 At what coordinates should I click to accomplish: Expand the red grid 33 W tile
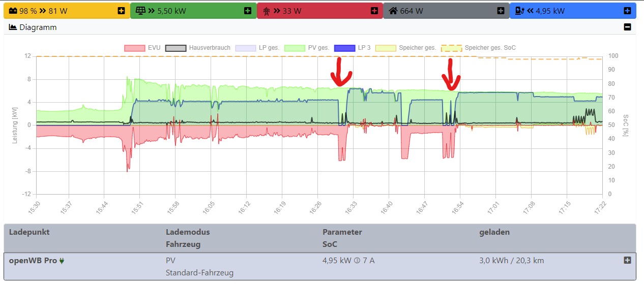[374, 11]
